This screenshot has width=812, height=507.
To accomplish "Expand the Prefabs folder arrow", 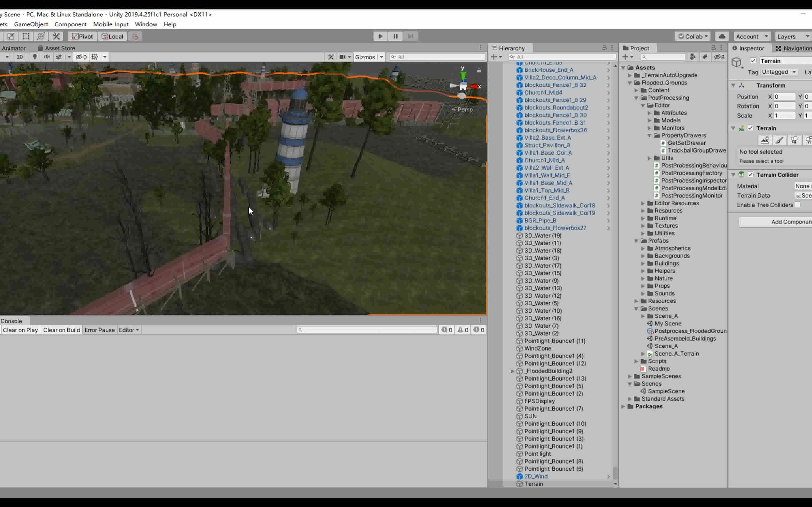I will [x=636, y=241].
